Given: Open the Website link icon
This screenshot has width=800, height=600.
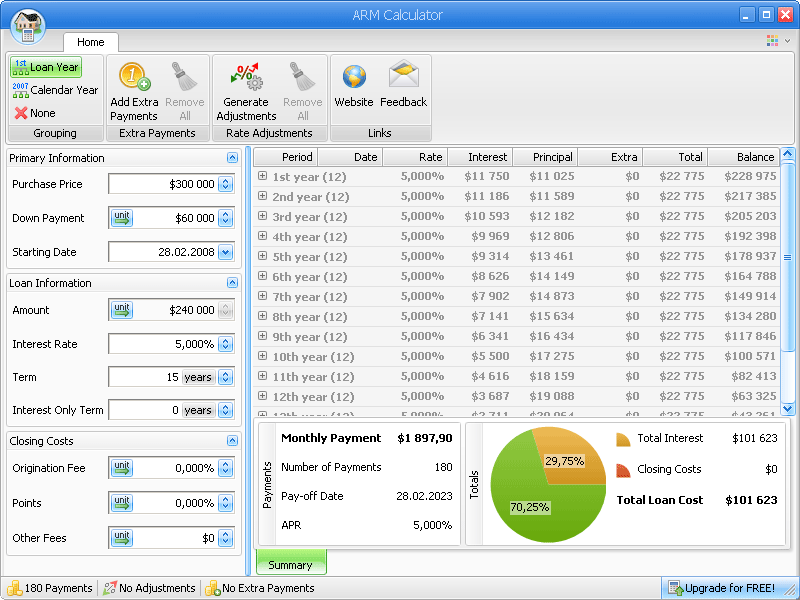Looking at the screenshot, I should (x=354, y=77).
